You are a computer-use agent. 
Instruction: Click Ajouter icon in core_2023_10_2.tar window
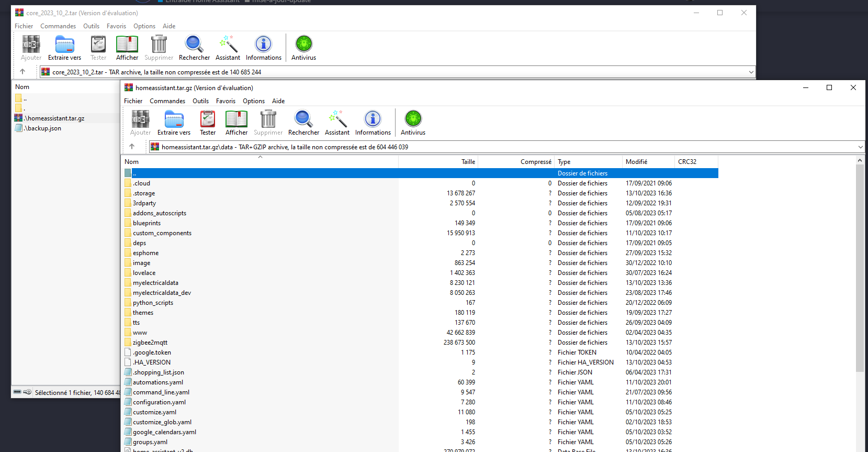pos(31,44)
